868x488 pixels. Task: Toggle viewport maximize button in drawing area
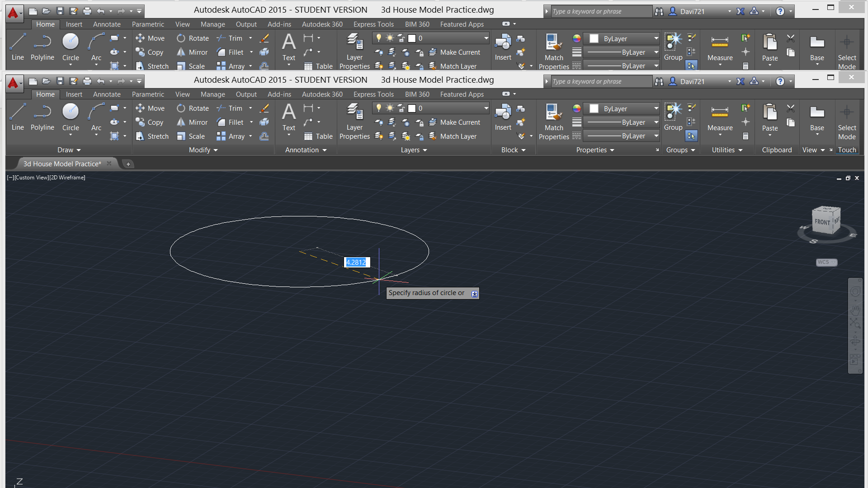click(x=848, y=178)
